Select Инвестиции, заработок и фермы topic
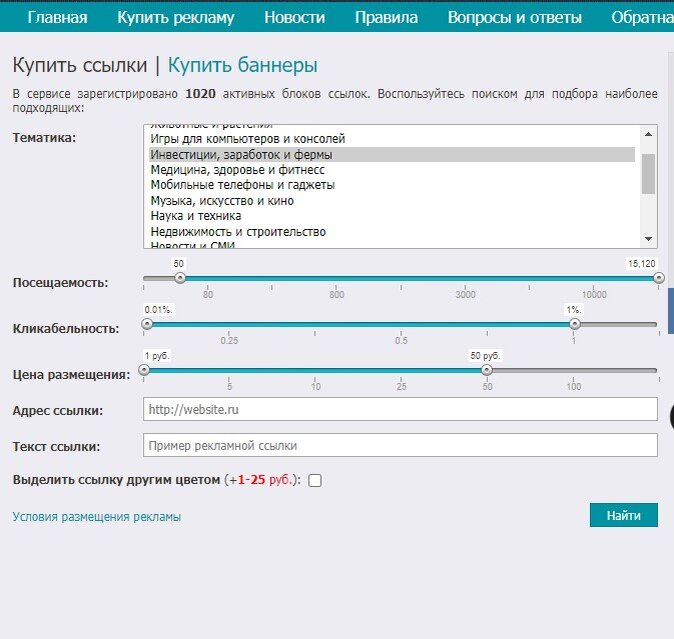The image size is (674, 639). click(x=392, y=155)
